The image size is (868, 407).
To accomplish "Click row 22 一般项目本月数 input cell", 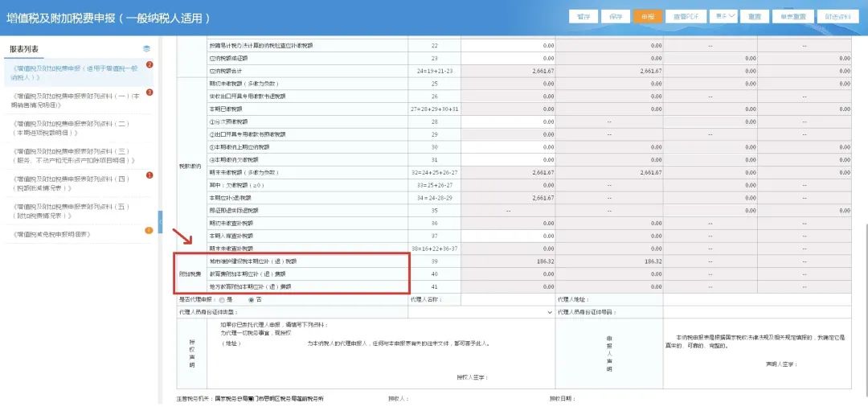I will 508,45.
